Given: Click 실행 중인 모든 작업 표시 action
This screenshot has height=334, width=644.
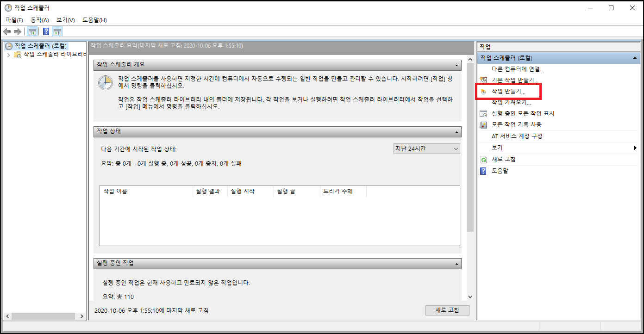Looking at the screenshot, I should click(523, 113).
